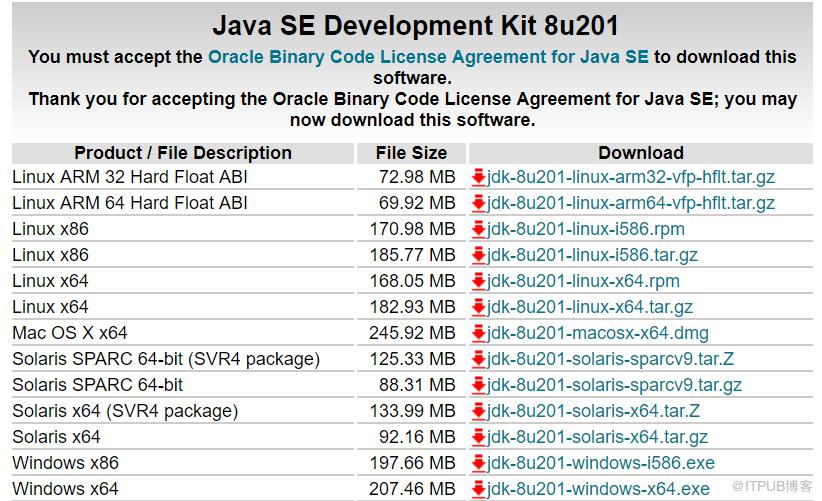Download jdk-8u201-linux-i586.tar.gz
The image size is (822, 501).
pos(592,255)
